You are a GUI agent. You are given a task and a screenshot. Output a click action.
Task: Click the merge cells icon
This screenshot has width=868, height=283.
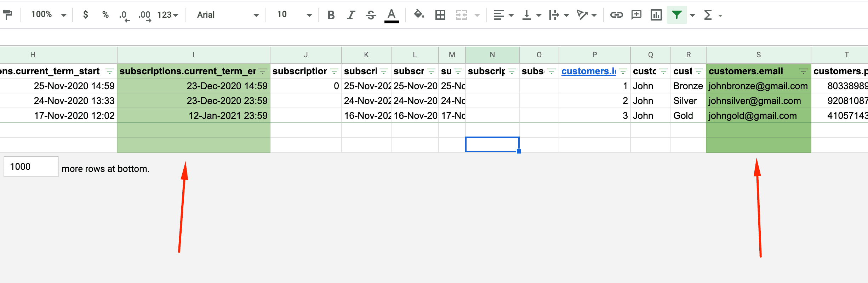point(462,15)
